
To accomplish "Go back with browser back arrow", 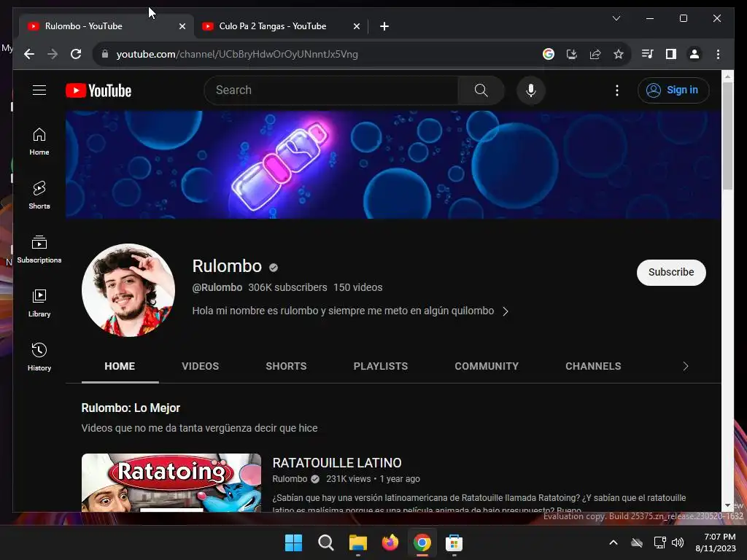I will pyautogui.click(x=29, y=54).
